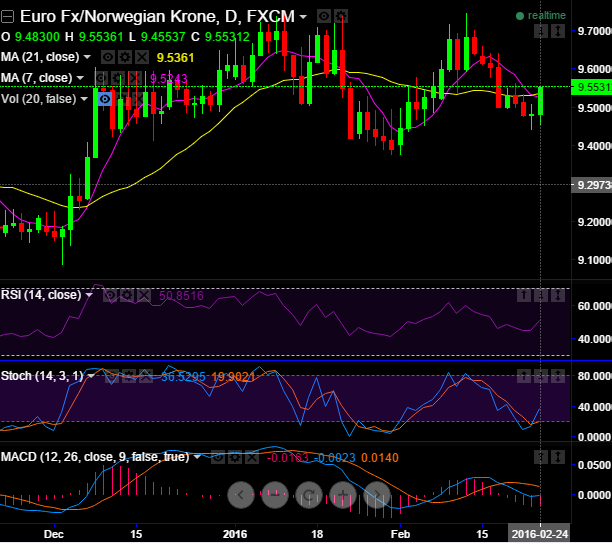Click the MA (21, close) legend label

coord(41,57)
